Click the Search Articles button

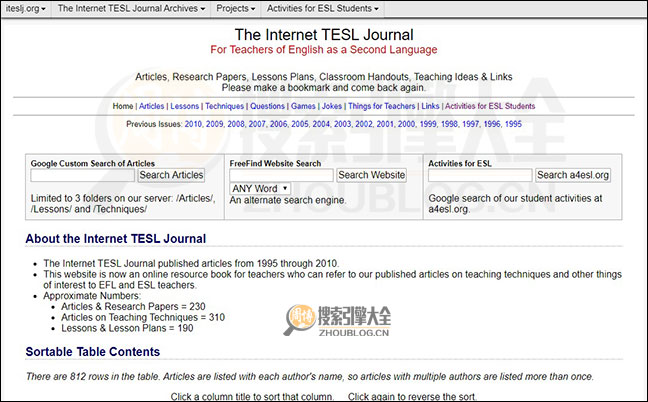pos(171,175)
